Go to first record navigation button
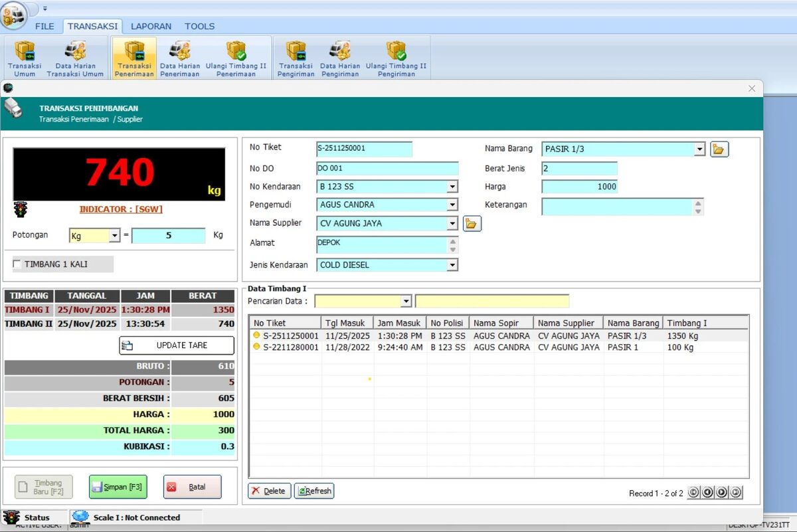 pyautogui.click(x=693, y=493)
